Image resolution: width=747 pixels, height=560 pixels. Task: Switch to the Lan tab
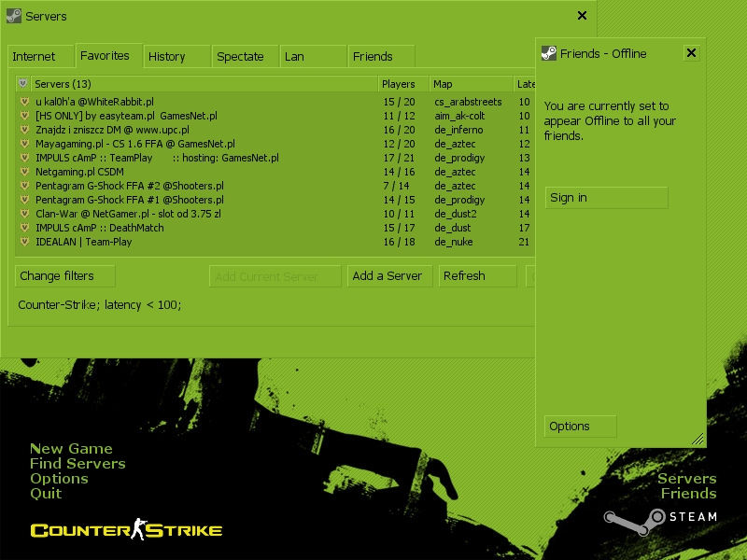313,57
